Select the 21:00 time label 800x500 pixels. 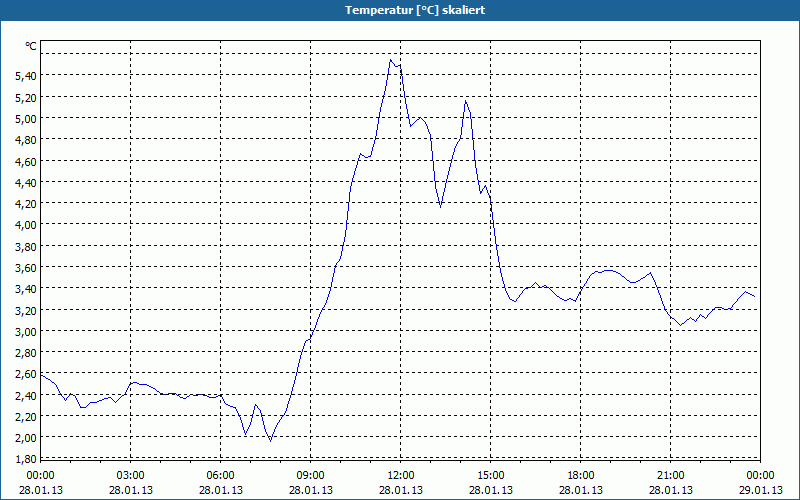point(670,476)
